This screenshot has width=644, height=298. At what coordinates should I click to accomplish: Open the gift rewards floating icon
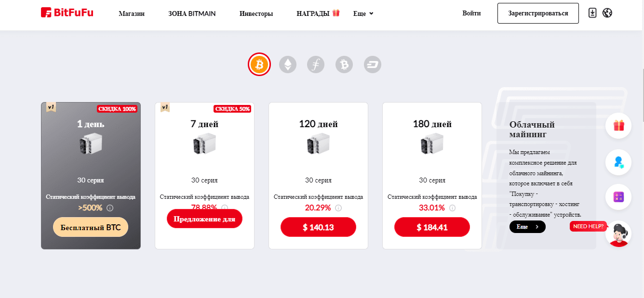click(x=618, y=126)
